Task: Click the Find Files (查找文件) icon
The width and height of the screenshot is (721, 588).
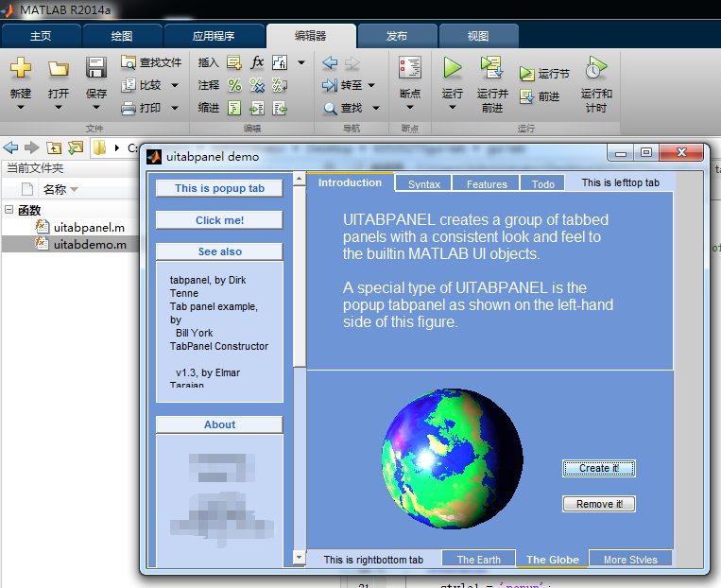Action: [x=129, y=62]
